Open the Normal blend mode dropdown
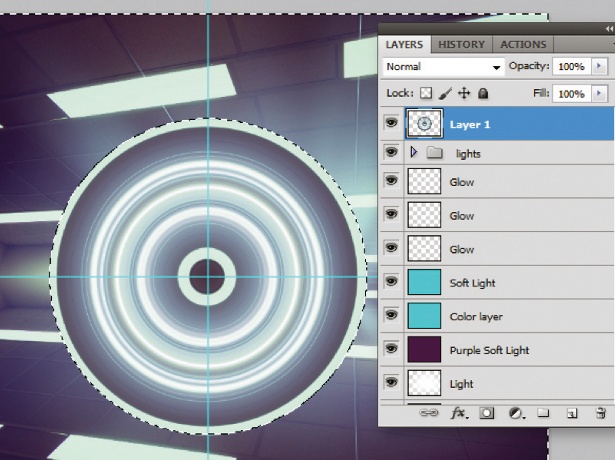Screen dimensions: 615x460 tap(443, 67)
